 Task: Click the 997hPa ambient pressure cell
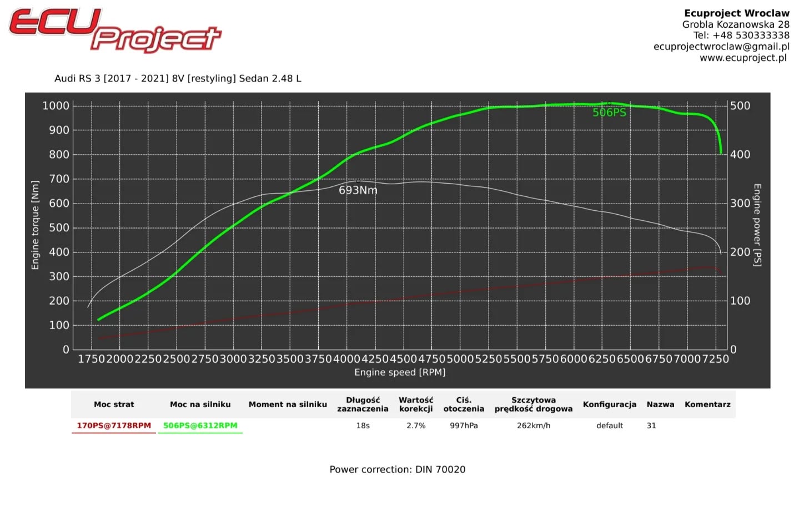click(x=464, y=425)
